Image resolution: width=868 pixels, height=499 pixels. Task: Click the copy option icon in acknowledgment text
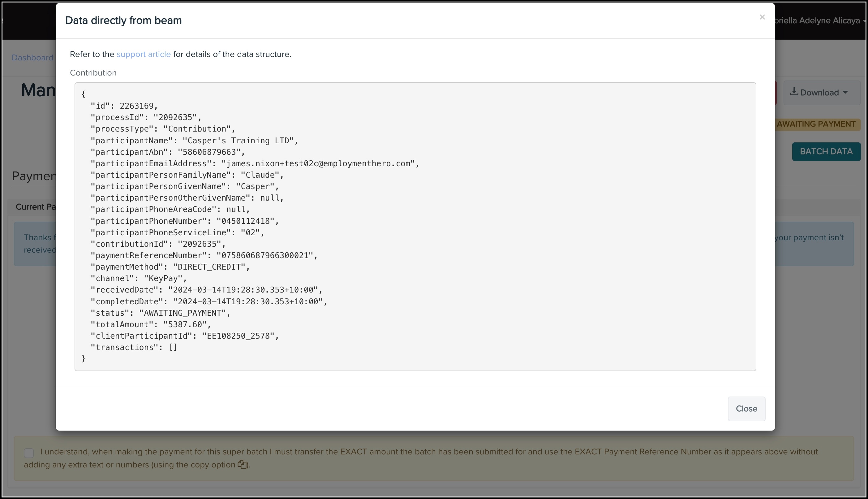(242, 465)
